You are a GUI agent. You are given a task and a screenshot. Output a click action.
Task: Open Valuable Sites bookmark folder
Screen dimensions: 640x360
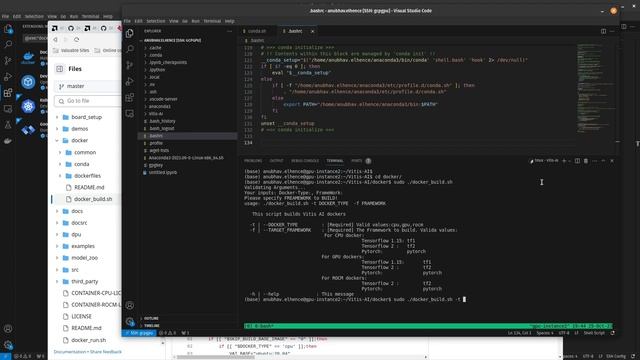pyautogui.click(x=71, y=50)
